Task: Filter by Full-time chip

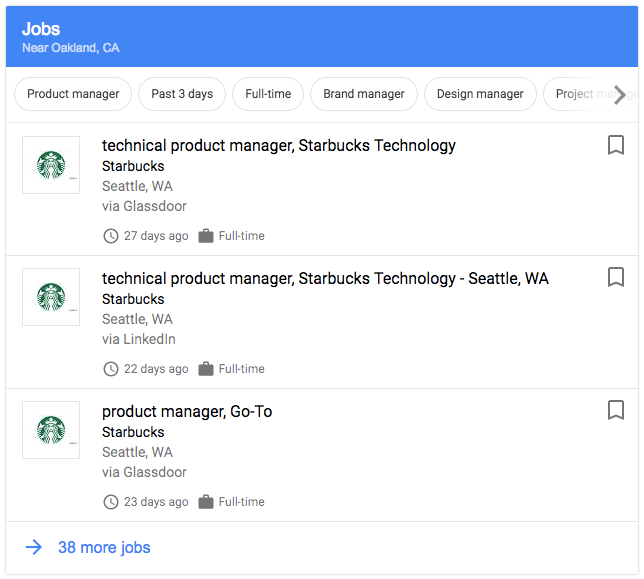Action: 268,94
